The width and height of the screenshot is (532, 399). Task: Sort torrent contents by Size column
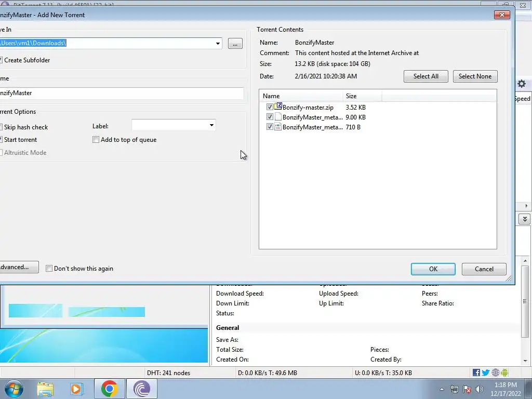(x=362, y=96)
